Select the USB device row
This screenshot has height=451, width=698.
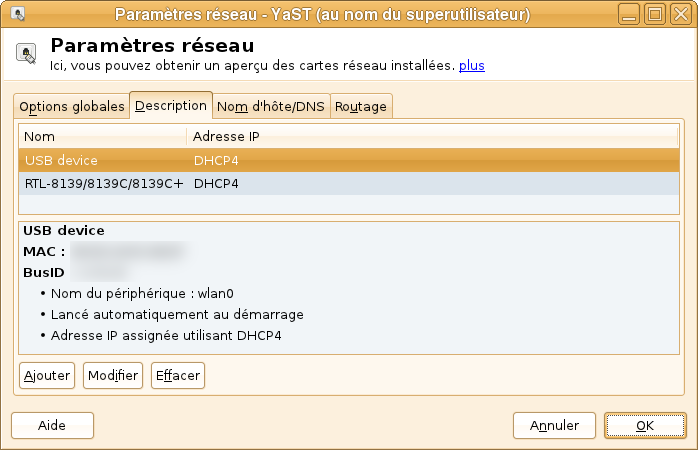click(x=349, y=160)
